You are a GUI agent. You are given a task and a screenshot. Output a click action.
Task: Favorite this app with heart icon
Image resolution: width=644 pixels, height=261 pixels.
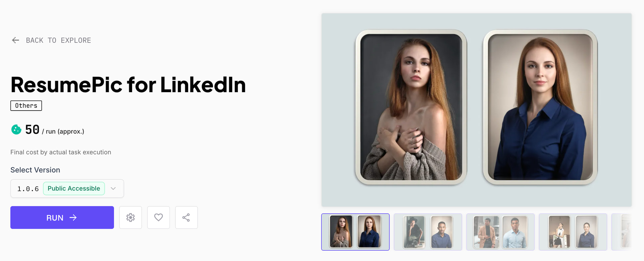(x=159, y=217)
